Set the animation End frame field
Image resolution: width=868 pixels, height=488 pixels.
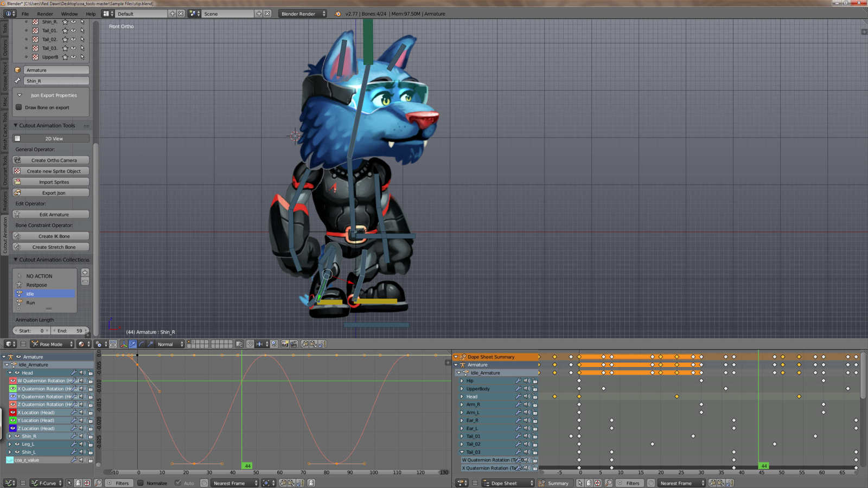click(71, 330)
